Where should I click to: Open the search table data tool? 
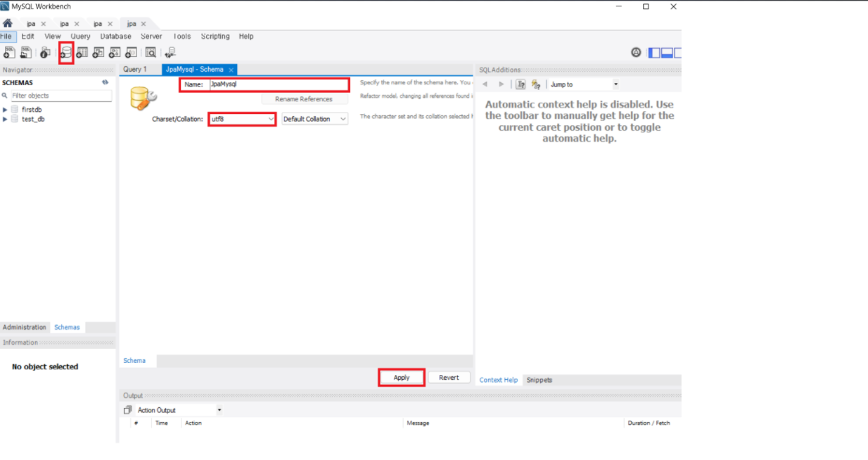point(151,52)
